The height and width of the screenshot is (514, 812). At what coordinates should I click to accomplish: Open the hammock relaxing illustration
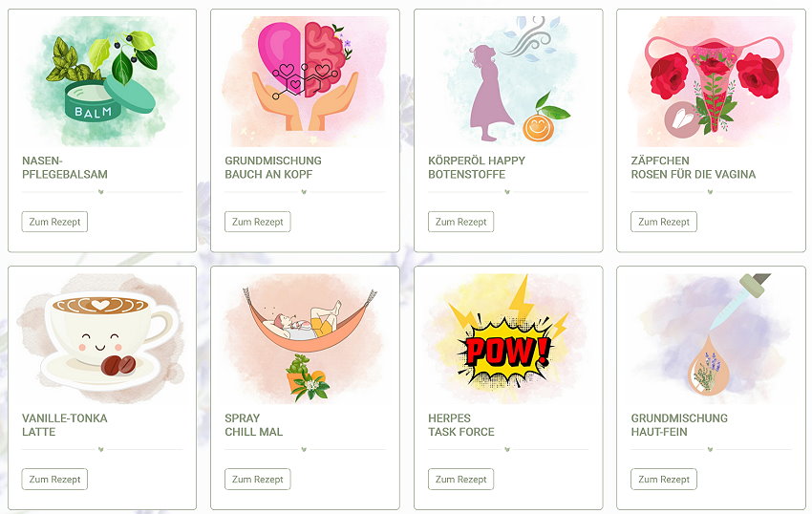pyautogui.click(x=305, y=338)
